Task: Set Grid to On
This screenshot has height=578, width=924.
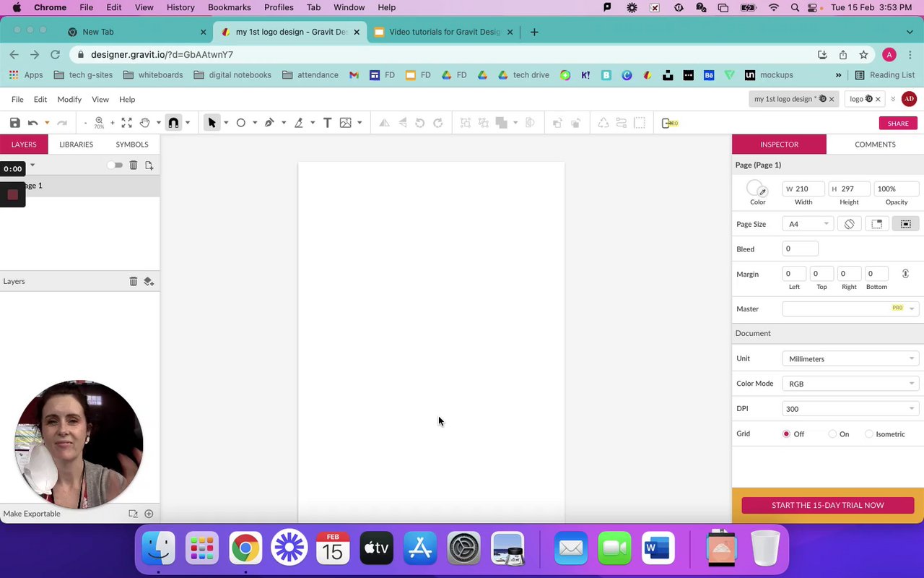Action: tap(832, 434)
